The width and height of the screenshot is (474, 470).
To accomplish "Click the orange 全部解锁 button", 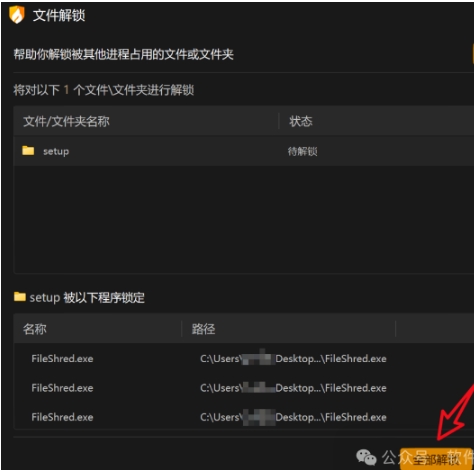I will click(x=436, y=460).
